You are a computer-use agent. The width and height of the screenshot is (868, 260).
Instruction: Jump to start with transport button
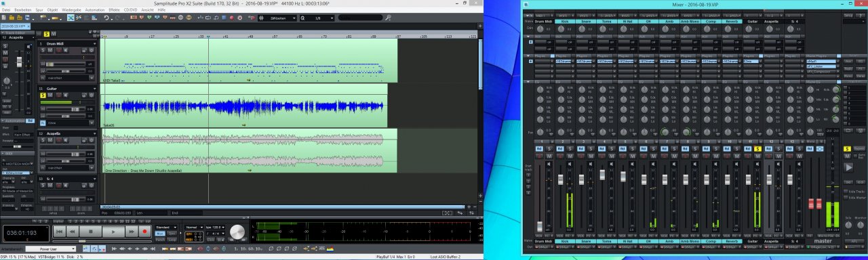coord(59,231)
